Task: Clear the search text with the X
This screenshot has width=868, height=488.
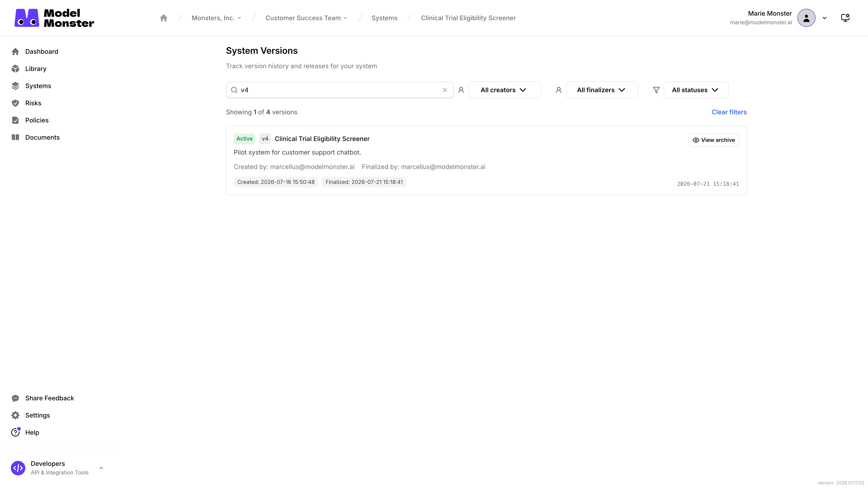Action: [x=445, y=90]
